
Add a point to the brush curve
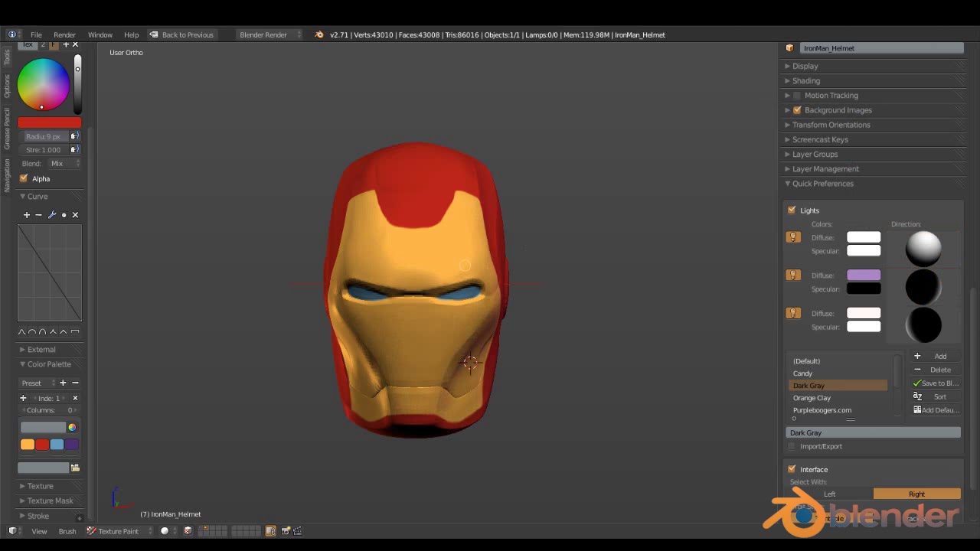tap(27, 215)
